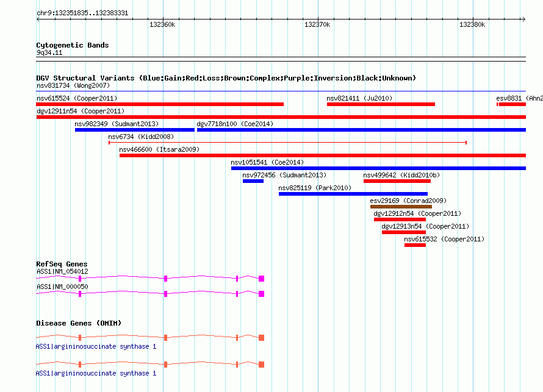Select the esv29169 (Conrad2009) brown complex bar
Screen dimensions: 543x392
(401, 207)
